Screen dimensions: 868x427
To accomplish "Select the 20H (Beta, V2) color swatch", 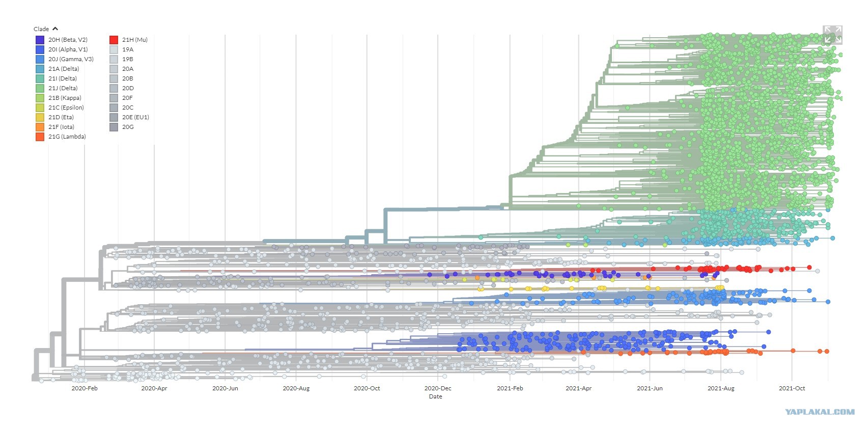I will click(x=40, y=40).
